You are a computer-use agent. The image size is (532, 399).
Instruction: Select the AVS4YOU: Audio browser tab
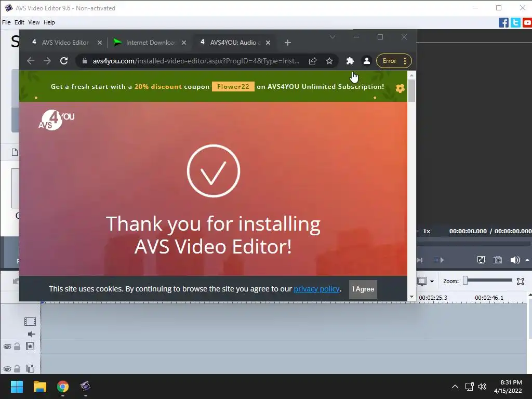235,43
